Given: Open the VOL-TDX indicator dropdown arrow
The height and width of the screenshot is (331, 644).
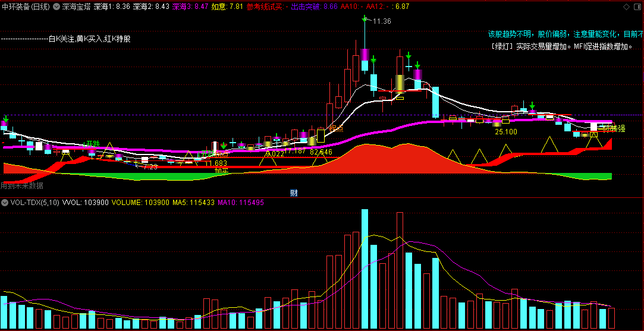Looking at the screenshot, I should tap(5, 203).
